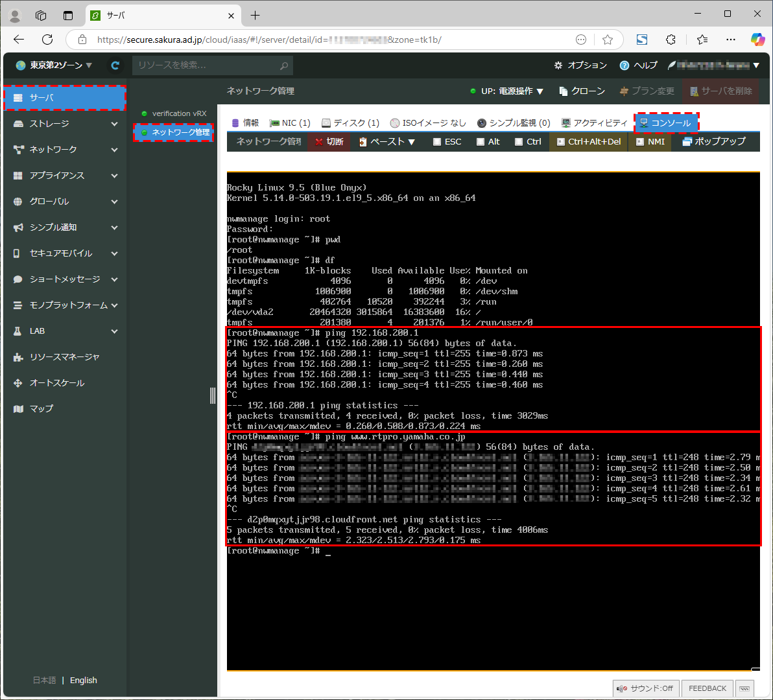Open the UP: 電源操作 power dropdown

506,91
